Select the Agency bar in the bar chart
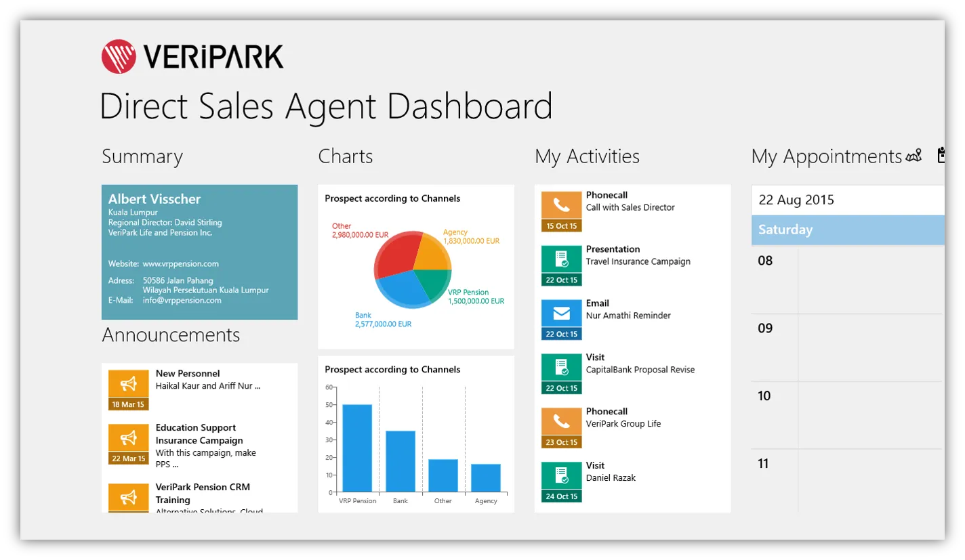Viewport: 965px width, 560px height. coord(486,478)
